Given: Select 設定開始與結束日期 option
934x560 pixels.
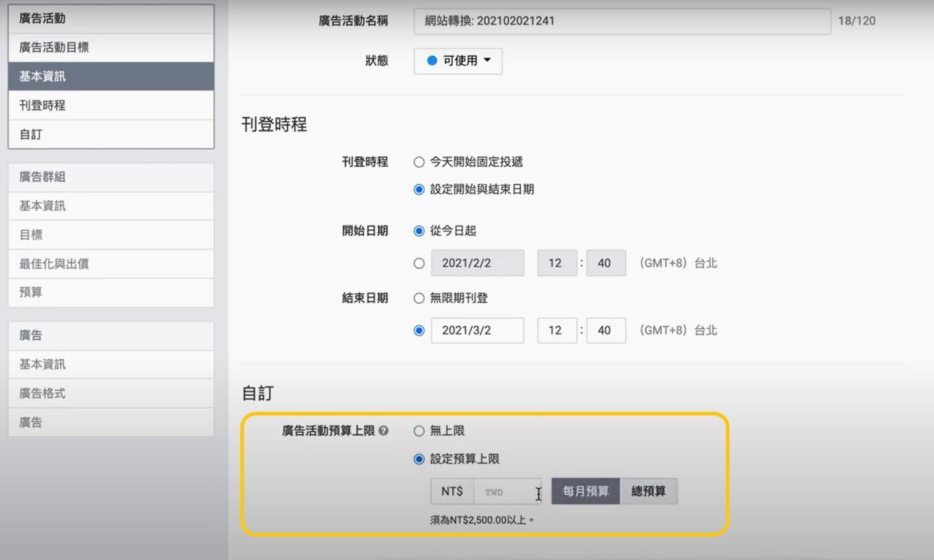Looking at the screenshot, I should click(419, 190).
